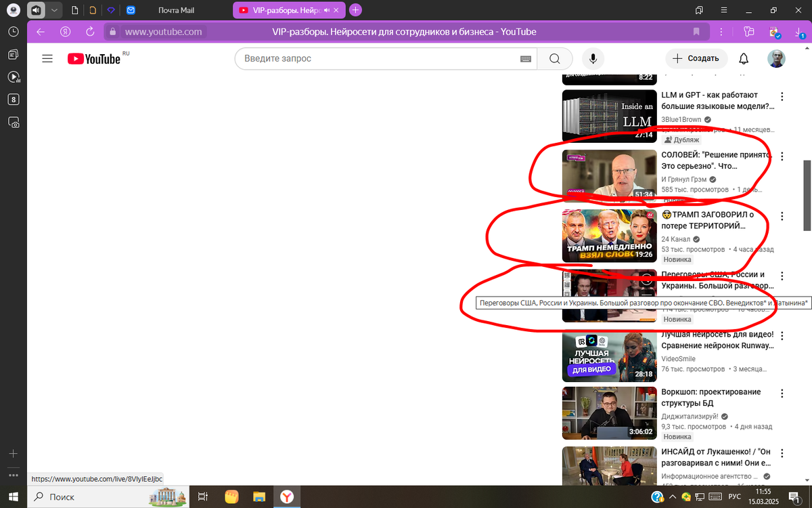This screenshot has width=812, height=508.
Task: Open options for ИНСАЙД от Лукашенко video
Action: point(782,453)
